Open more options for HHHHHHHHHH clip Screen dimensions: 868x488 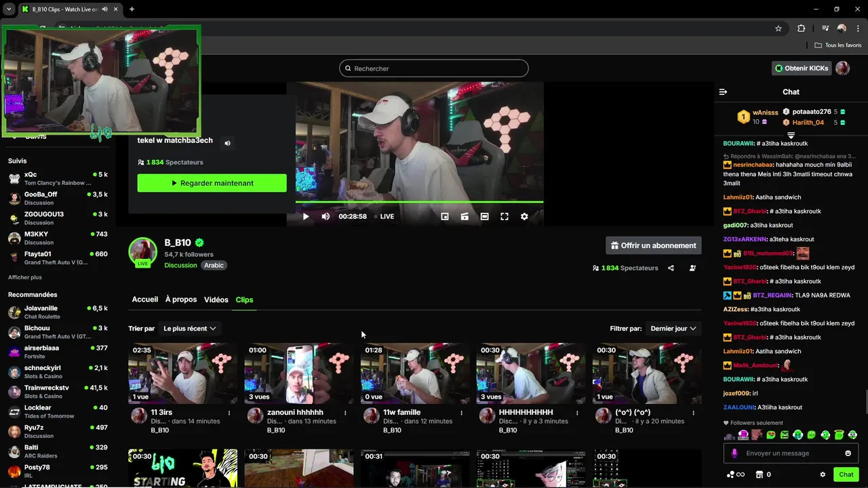point(577,413)
